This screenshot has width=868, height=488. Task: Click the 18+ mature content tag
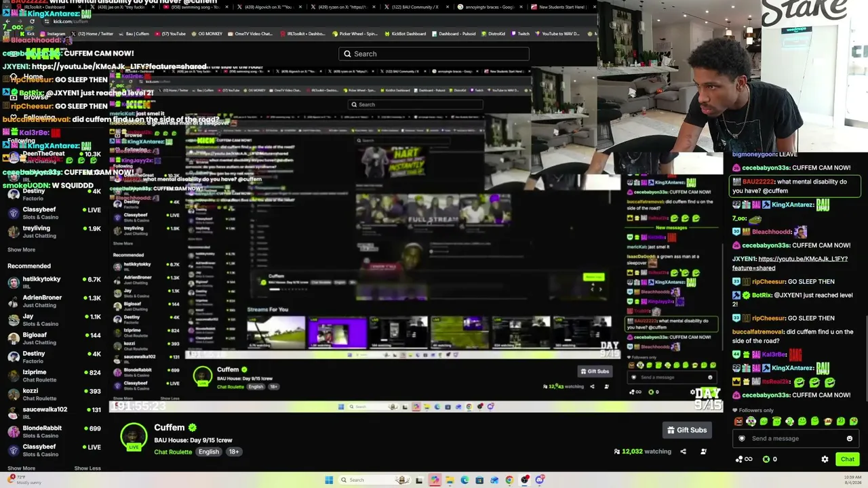(x=234, y=452)
